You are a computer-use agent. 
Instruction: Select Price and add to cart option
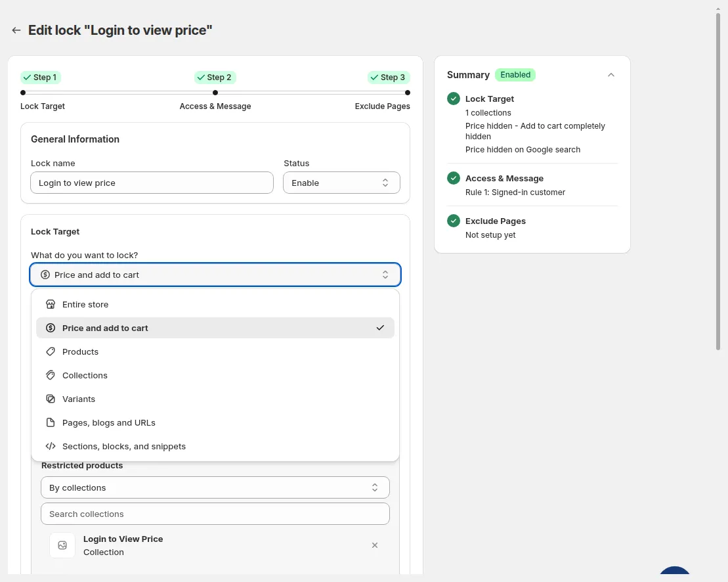(215, 328)
